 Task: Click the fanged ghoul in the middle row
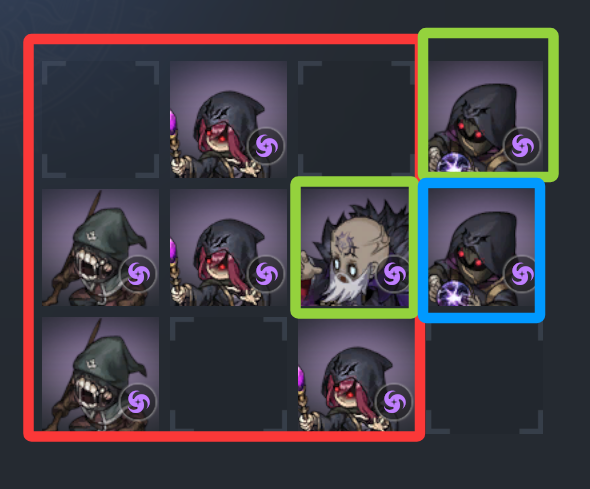[x=100, y=247]
